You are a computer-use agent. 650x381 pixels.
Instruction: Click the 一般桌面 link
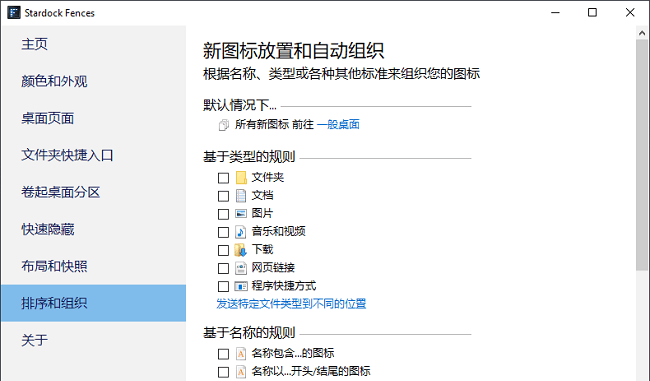tap(338, 124)
